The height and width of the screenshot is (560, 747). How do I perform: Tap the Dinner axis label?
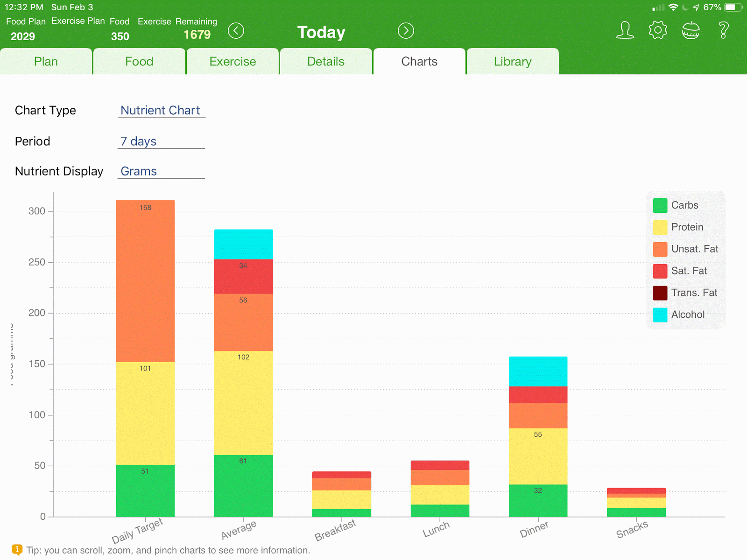pos(534,530)
